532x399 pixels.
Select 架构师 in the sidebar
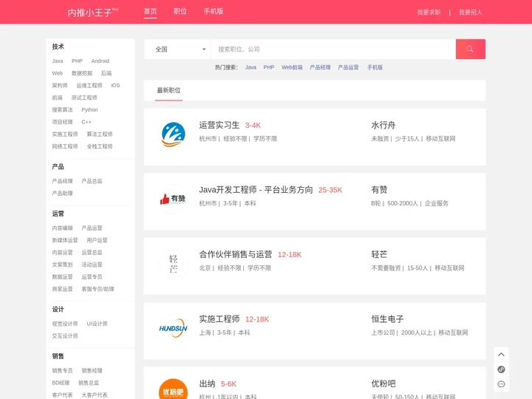click(60, 86)
